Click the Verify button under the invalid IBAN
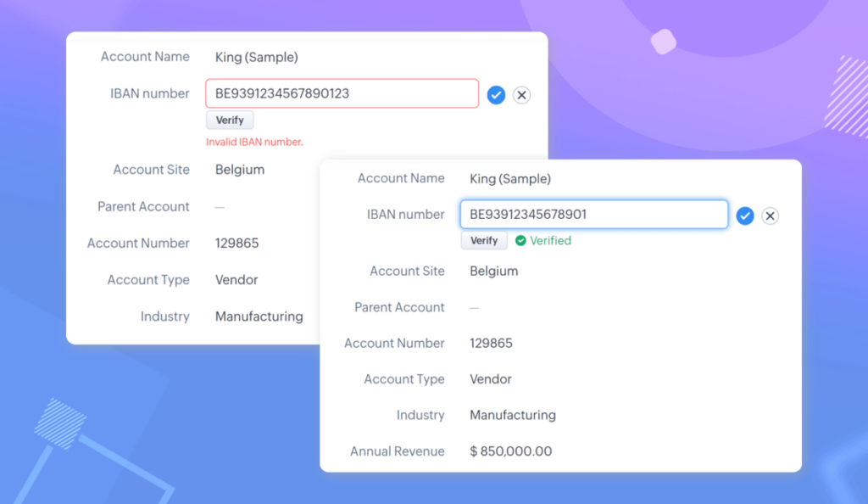Image resolution: width=868 pixels, height=504 pixels. (230, 120)
